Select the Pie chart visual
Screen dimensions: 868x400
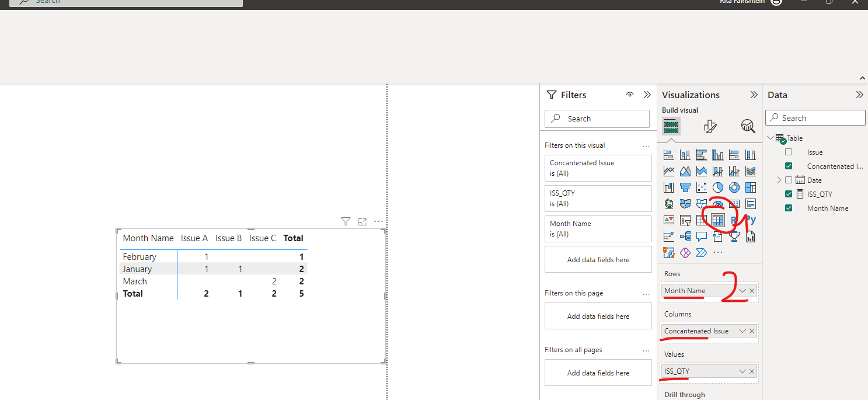click(718, 187)
